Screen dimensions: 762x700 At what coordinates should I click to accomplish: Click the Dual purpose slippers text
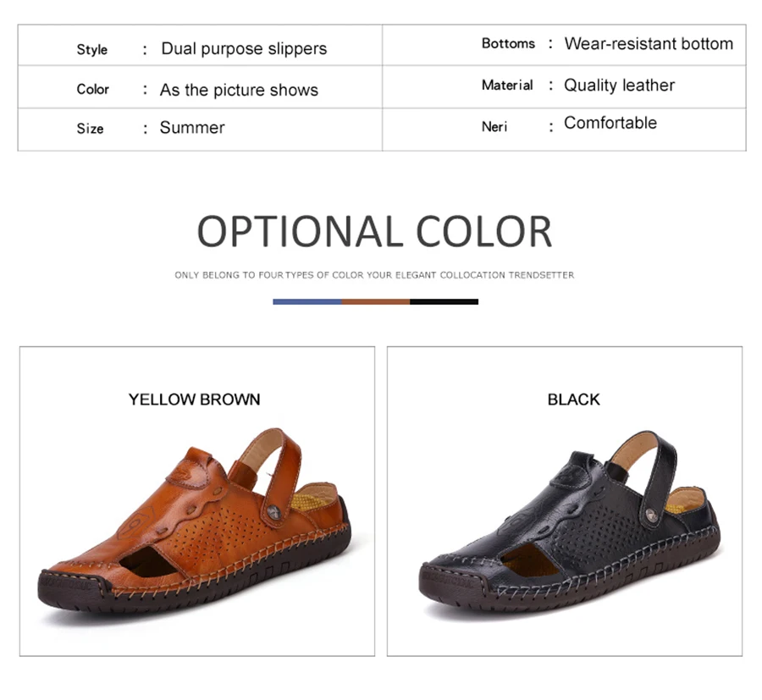(244, 48)
